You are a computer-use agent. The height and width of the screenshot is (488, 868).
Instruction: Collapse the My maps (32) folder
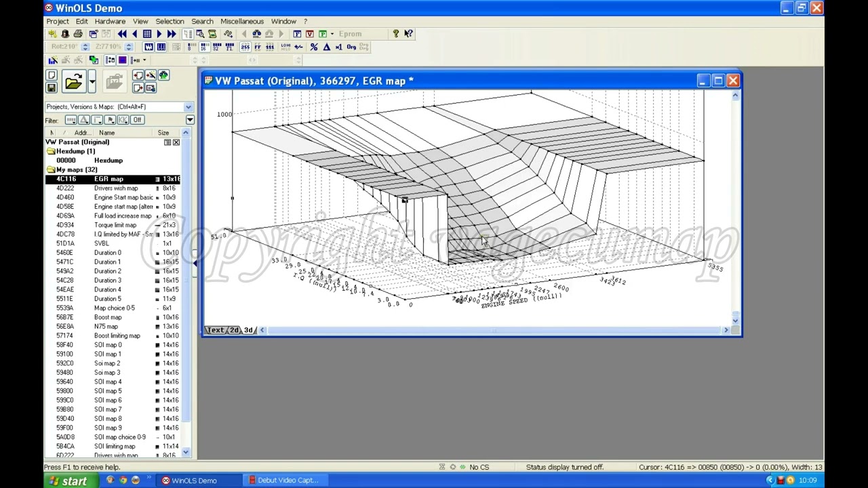click(x=51, y=169)
